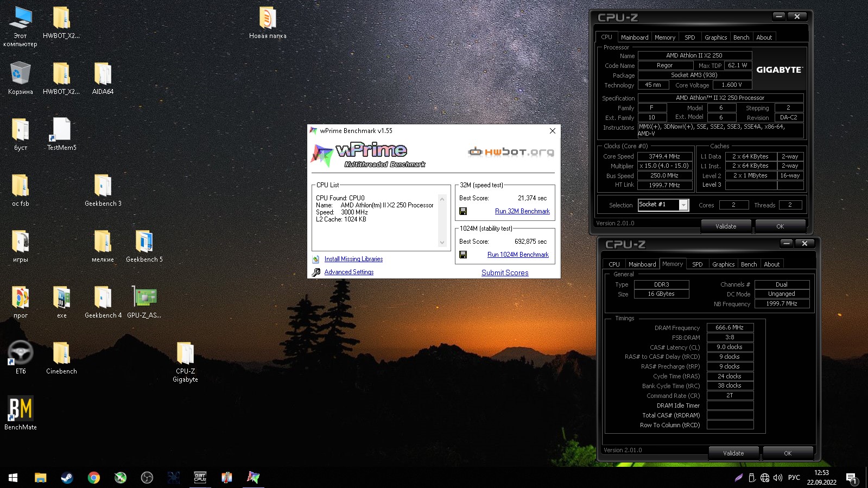The image size is (868, 488).
Task: Select the буст folder icon
Action: click(20, 134)
